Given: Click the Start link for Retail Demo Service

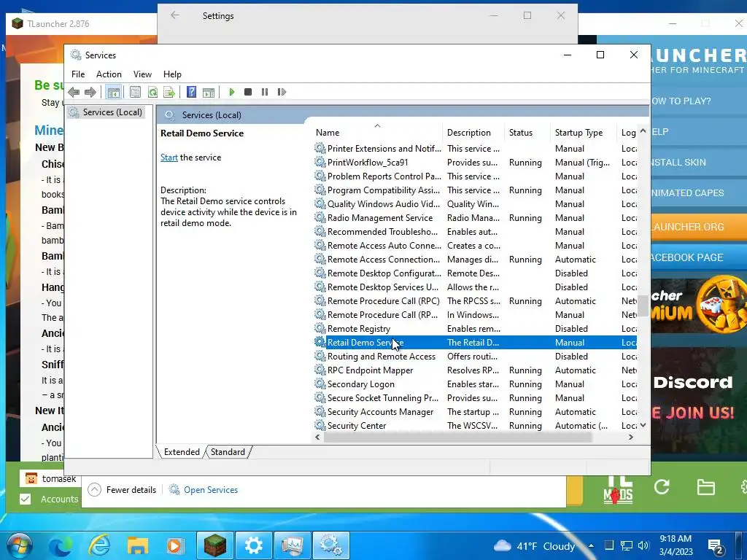Looking at the screenshot, I should pyautogui.click(x=169, y=157).
